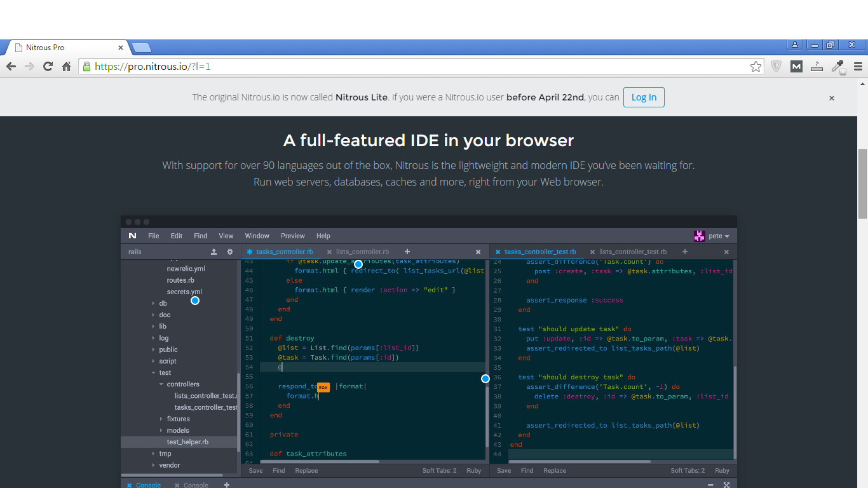Screen dimensions: 868x488
Task: Open the gear settings in rails panel
Action: (x=230, y=252)
